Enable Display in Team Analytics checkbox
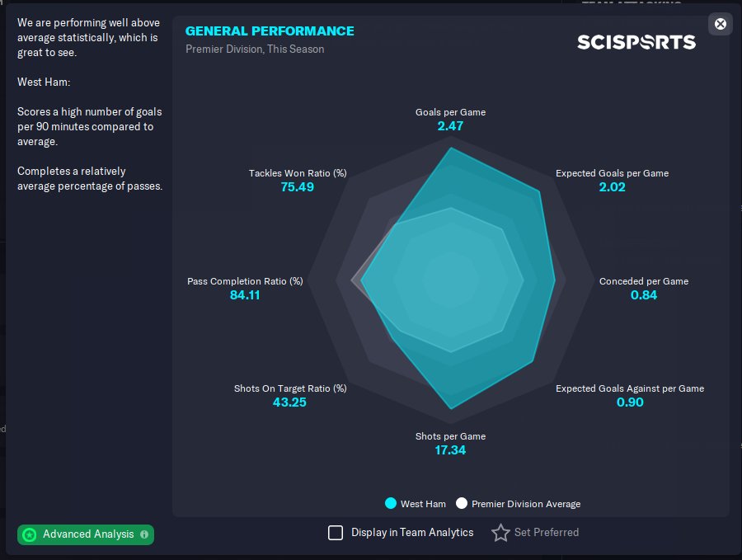This screenshot has height=560, width=742. click(336, 533)
